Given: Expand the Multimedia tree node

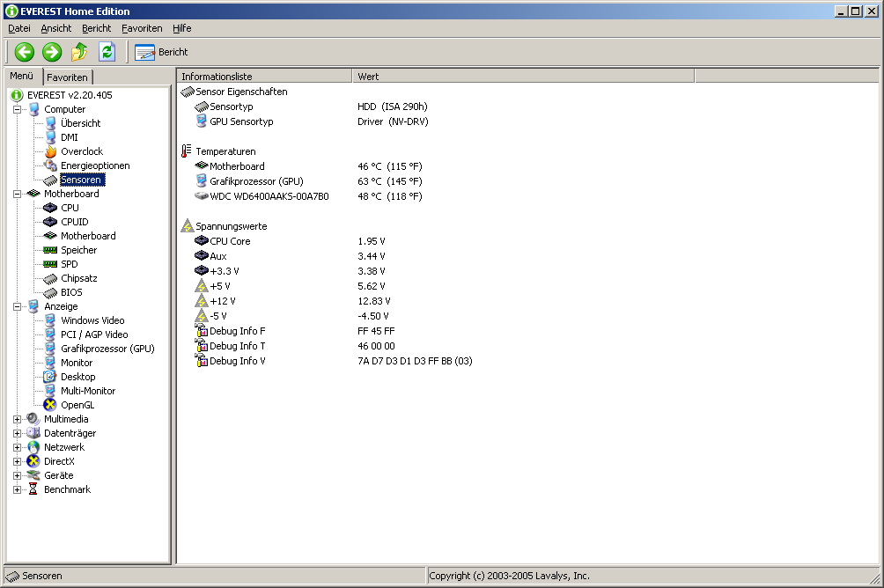Looking at the screenshot, I should tap(17, 420).
